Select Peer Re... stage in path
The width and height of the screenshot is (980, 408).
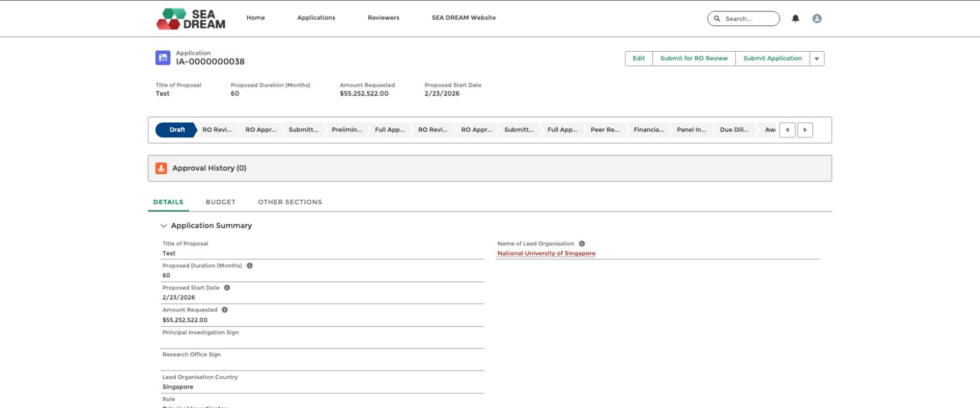pos(605,130)
